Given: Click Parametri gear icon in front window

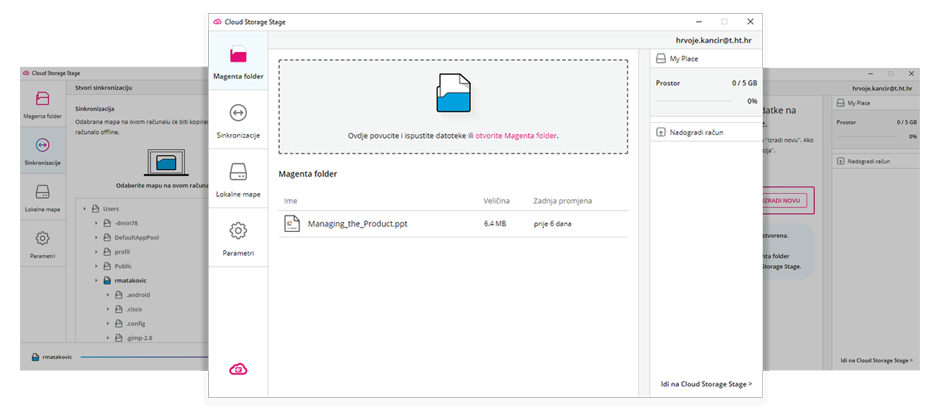Looking at the screenshot, I should coord(238,231).
